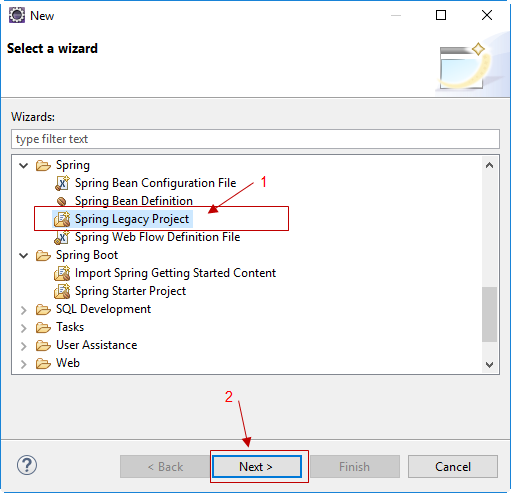
Task: Close the New wizard dialog
Action: (487, 15)
